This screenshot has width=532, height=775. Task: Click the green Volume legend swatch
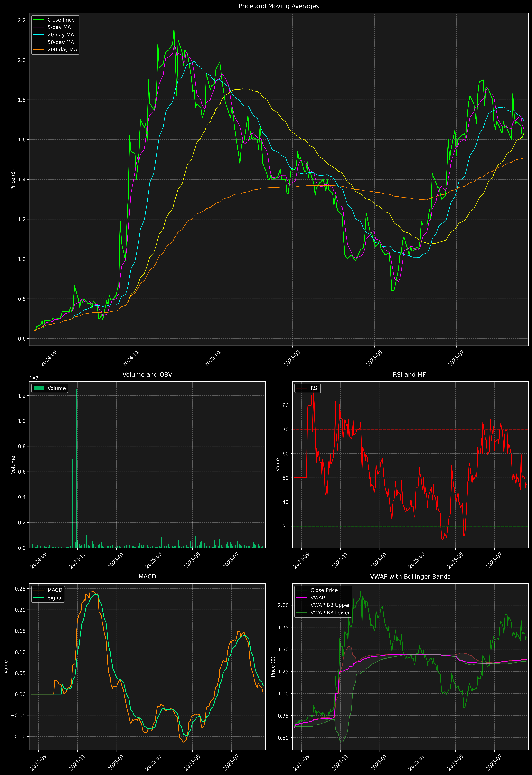click(39, 388)
